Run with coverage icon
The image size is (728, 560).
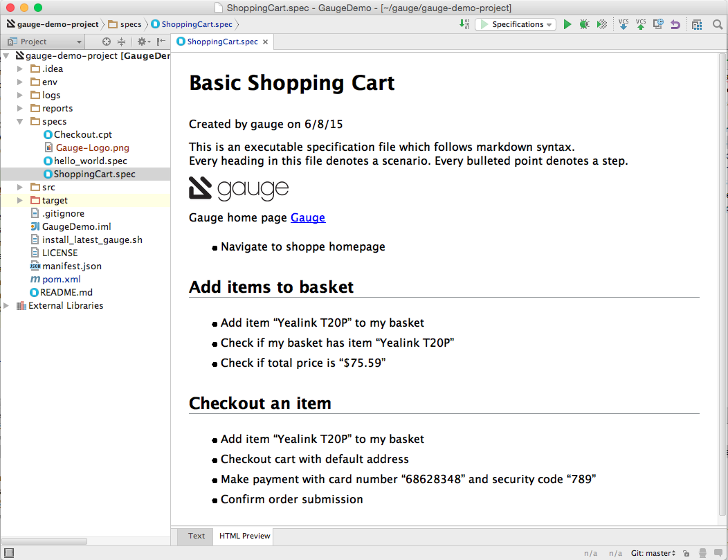pyautogui.click(x=602, y=24)
